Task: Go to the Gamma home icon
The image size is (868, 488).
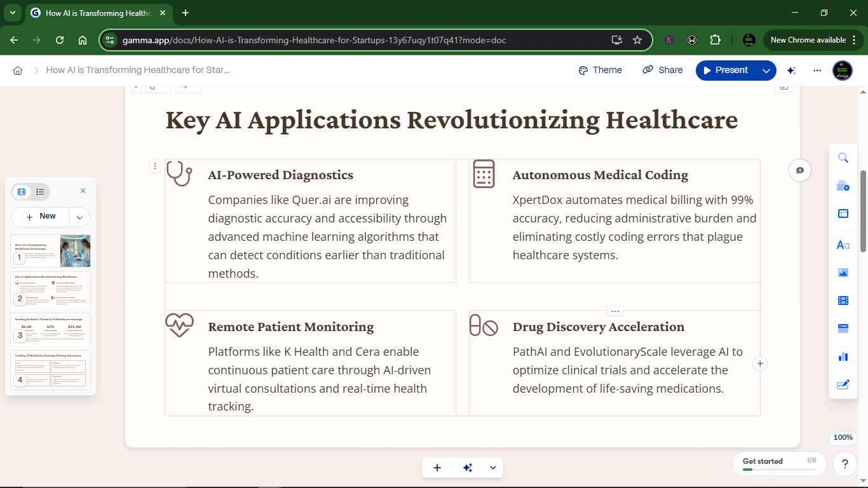Action: coord(18,71)
